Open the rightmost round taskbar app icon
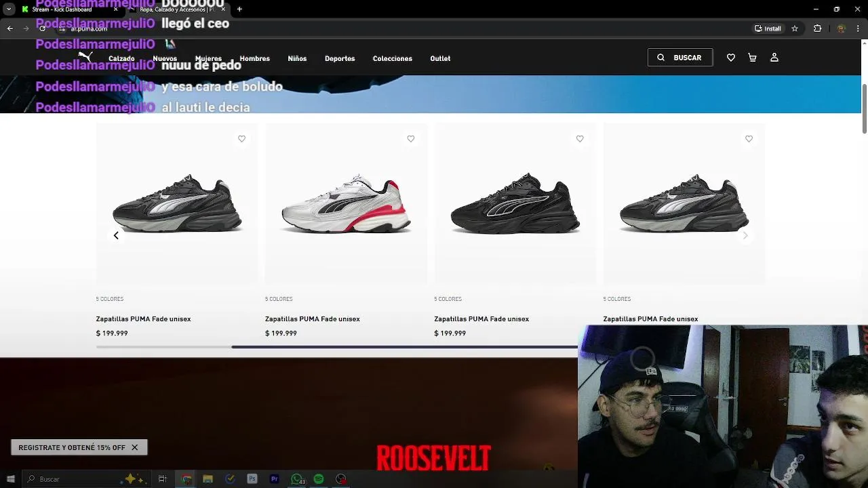Image resolution: width=868 pixels, height=488 pixels. tap(341, 479)
